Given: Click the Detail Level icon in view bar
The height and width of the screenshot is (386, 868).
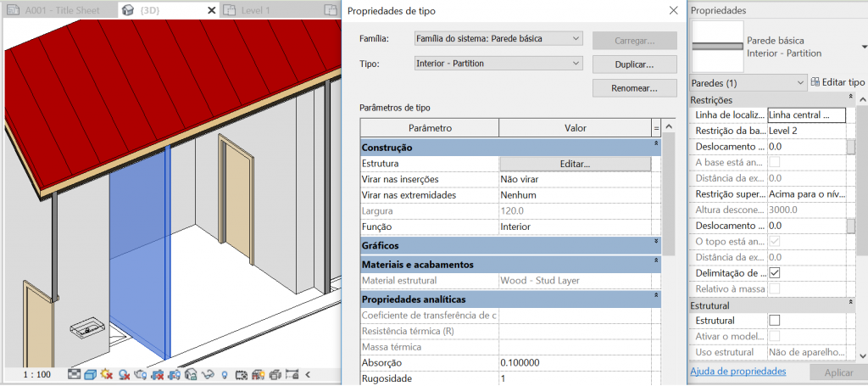Looking at the screenshot, I should coord(74,374).
